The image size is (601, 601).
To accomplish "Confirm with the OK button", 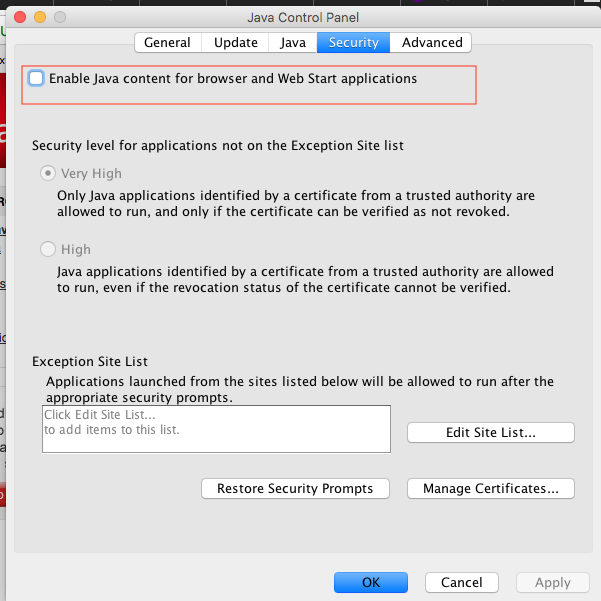I will pos(371,582).
